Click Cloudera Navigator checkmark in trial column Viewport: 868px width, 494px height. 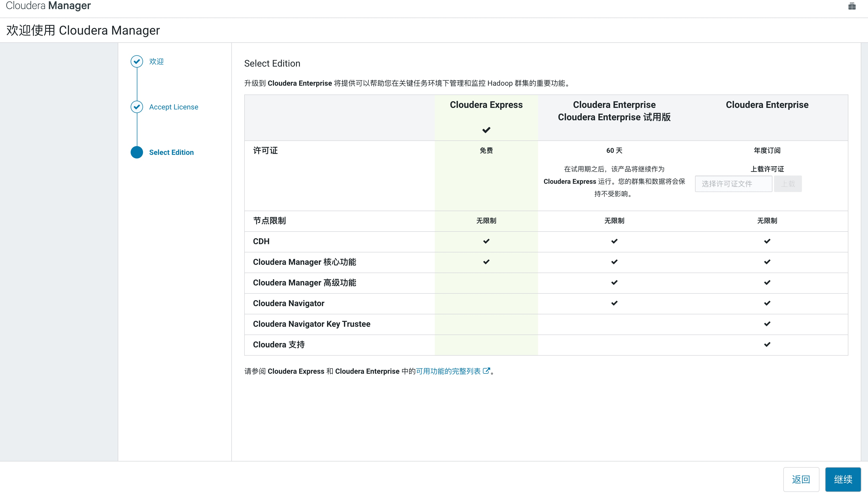click(x=614, y=303)
